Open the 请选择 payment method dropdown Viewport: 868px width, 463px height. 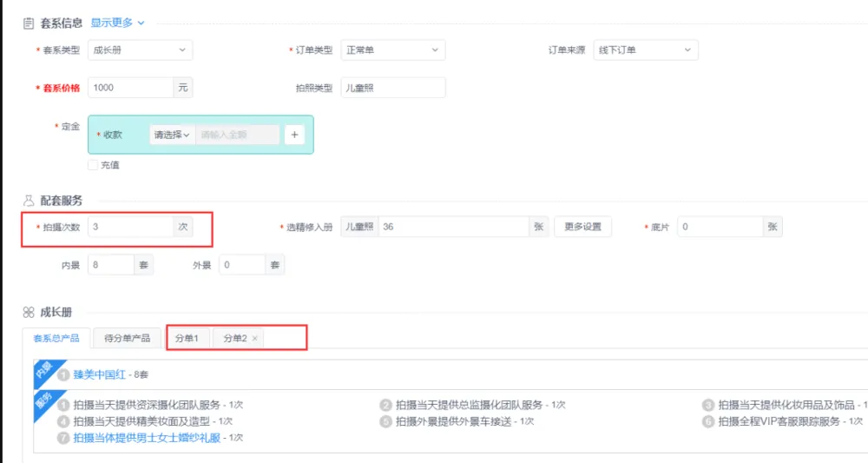click(172, 135)
